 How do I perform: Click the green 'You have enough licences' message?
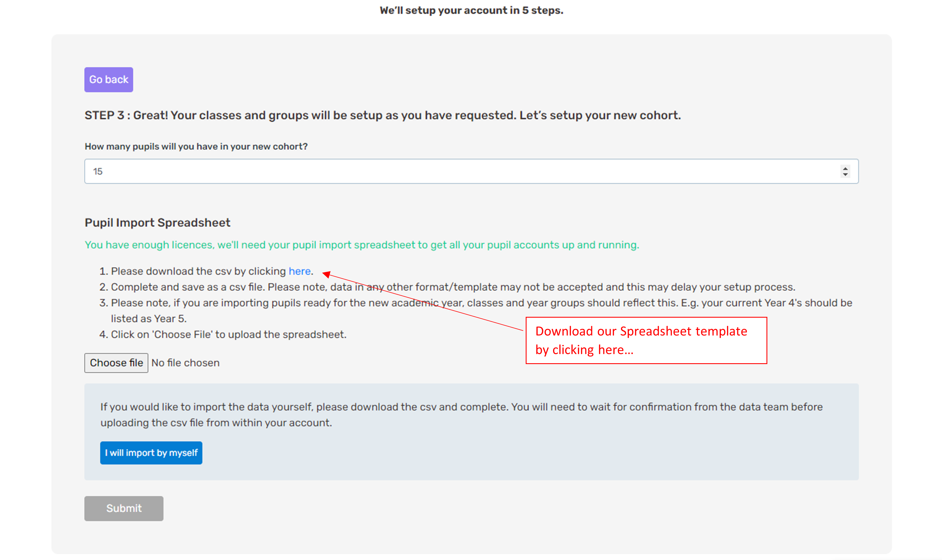[361, 245]
